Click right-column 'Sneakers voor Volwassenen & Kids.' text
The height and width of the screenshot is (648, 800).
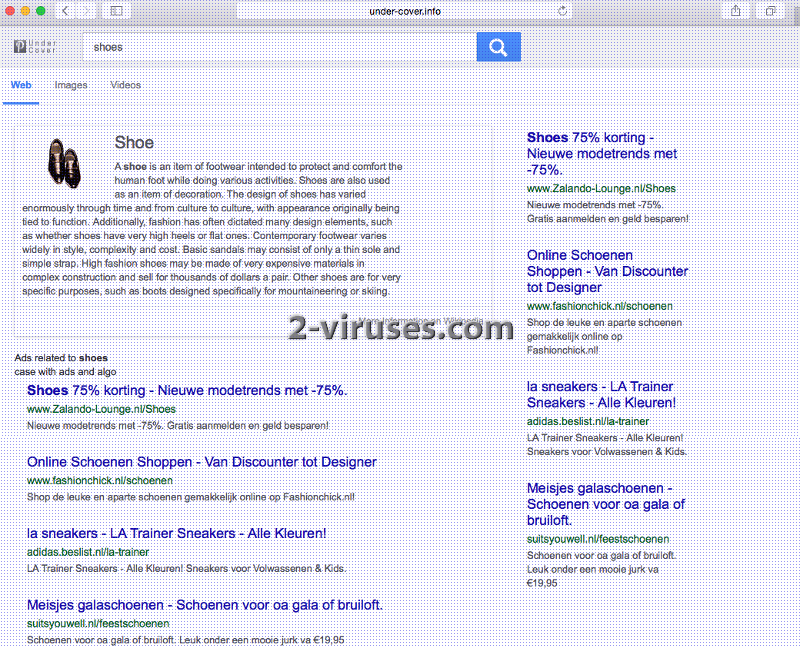click(607, 452)
